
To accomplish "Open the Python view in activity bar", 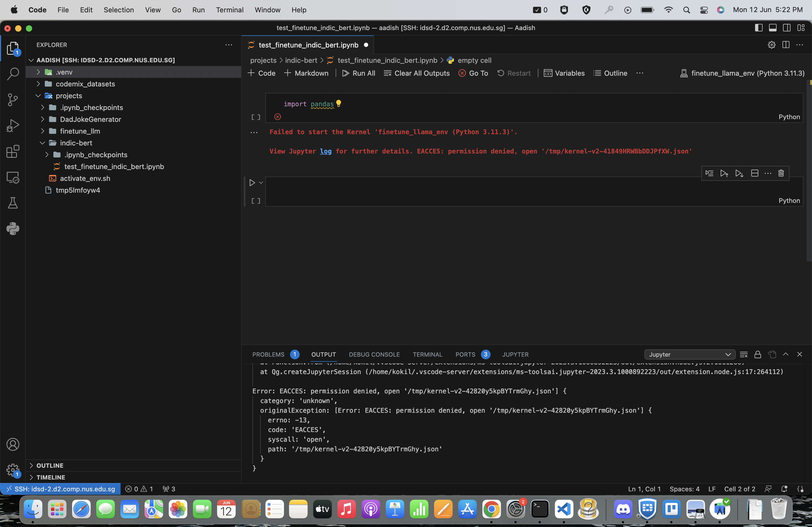I will point(13,228).
